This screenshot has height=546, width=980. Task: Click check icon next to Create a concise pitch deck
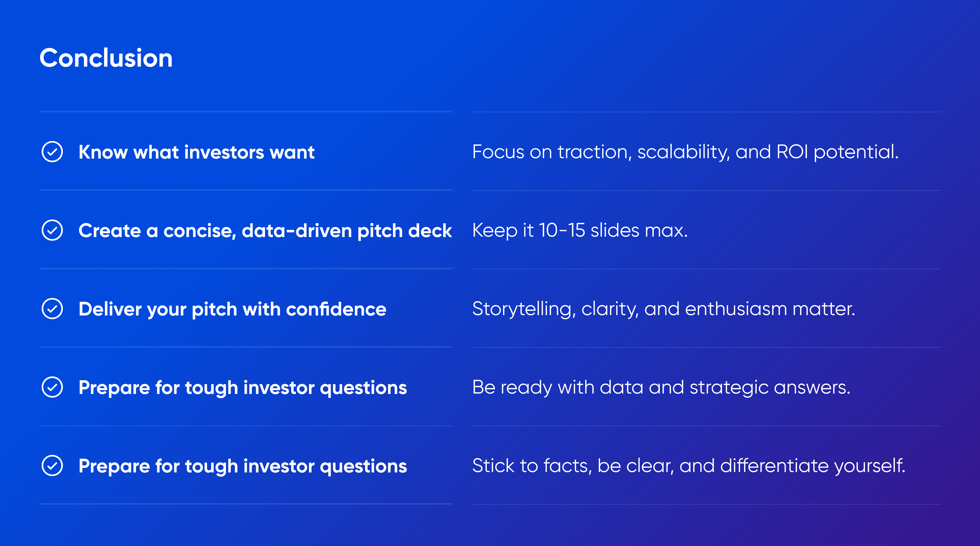pyautogui.click(x=52, y=230)
